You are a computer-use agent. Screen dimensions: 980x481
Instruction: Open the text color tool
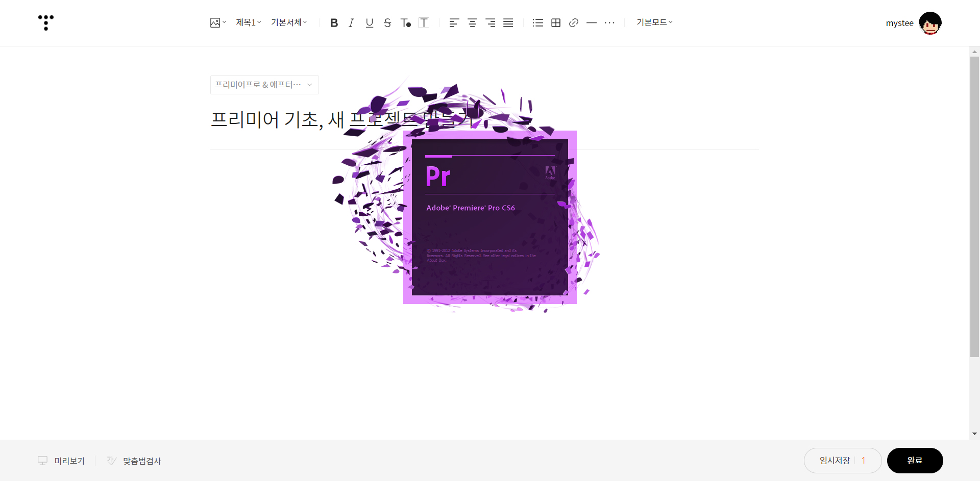pos(406,23)
